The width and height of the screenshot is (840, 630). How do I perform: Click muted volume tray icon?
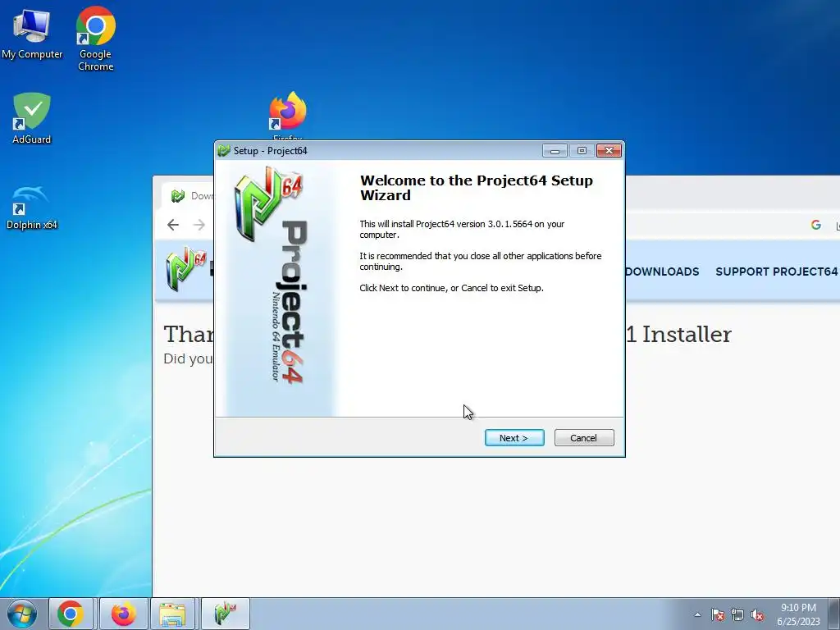[757, 614]
